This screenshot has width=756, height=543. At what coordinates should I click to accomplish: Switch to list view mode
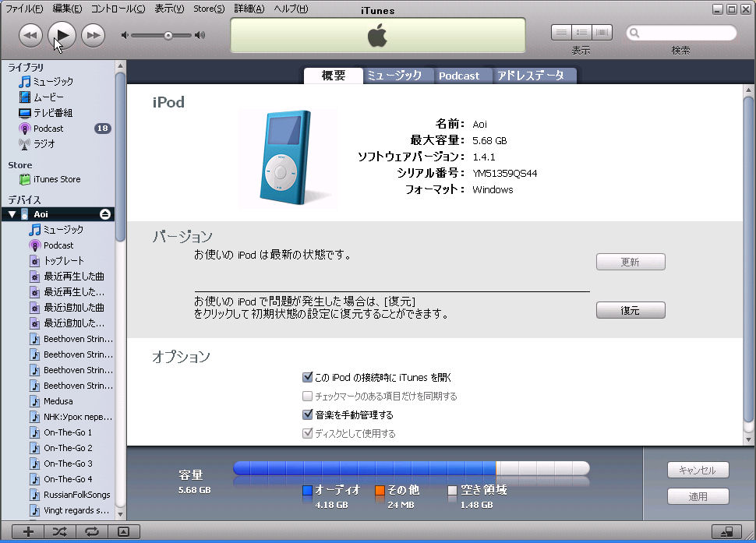[x=561, y=33]
